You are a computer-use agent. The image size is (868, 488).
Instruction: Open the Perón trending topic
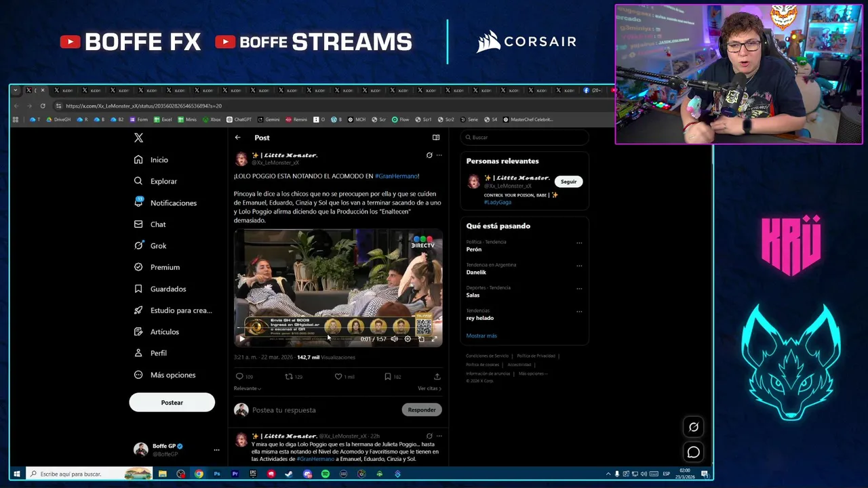click(x=474, y=249)
